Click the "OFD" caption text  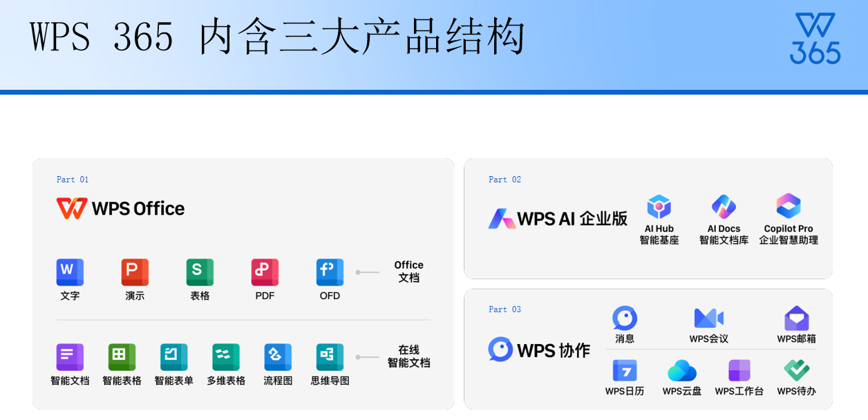pos(330,296)
